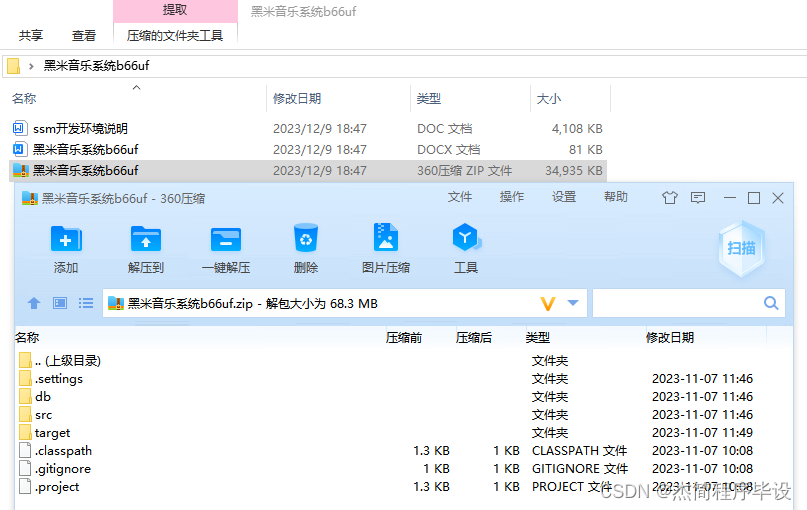Viewport: 807px width, 510px height.
Task: Click the DOC icon of ssm开发环境说明
Action: [x=19, y=128]
